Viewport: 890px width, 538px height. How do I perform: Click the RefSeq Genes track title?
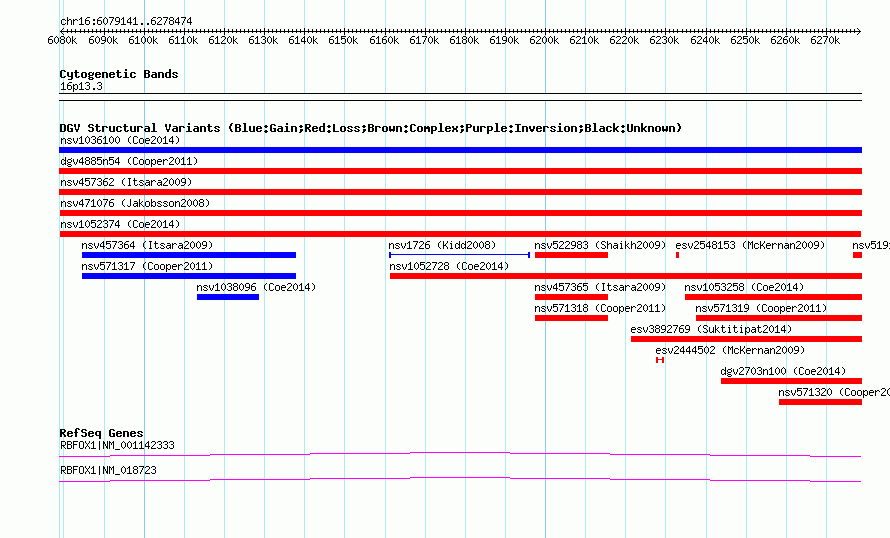[101, 433]
